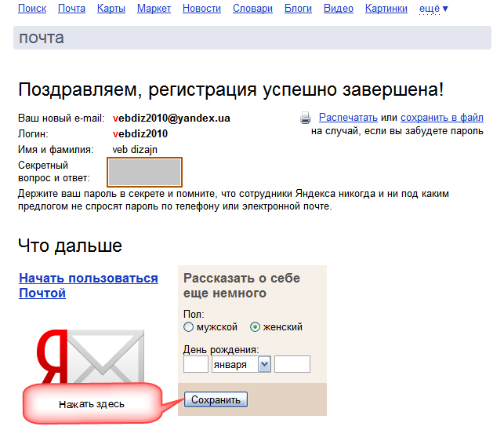This screenshot has height=441, width=504.
Task: Focus the birthday day input field
Action: pyautogui.click(x=196, y=364)
